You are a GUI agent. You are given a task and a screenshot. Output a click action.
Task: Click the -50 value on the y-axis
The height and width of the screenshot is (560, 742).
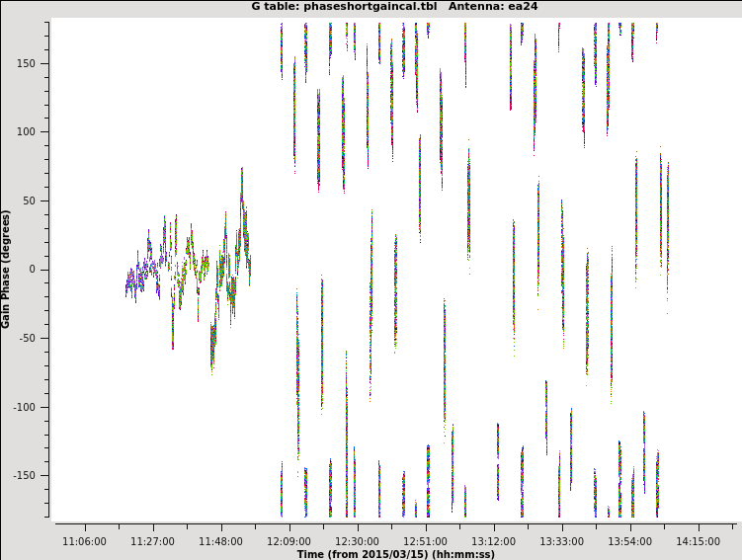tap(37, 338)
